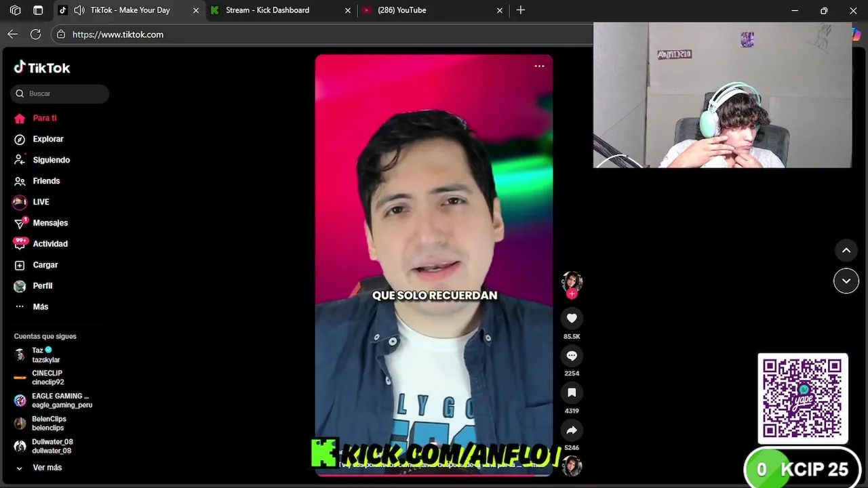Open a new browser tab
This screenshot has height=488, width=868.
[x=521, y=10]
